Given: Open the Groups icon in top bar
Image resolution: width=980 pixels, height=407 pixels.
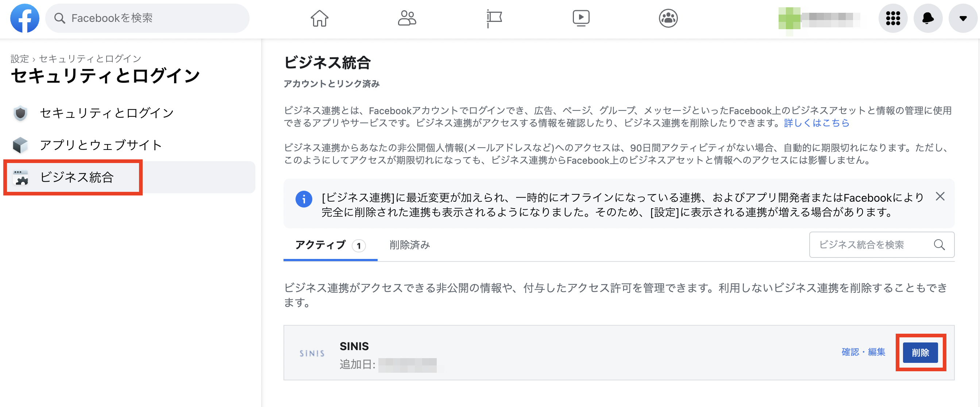Looking at the screenshot, I should (x=668, y=18).
